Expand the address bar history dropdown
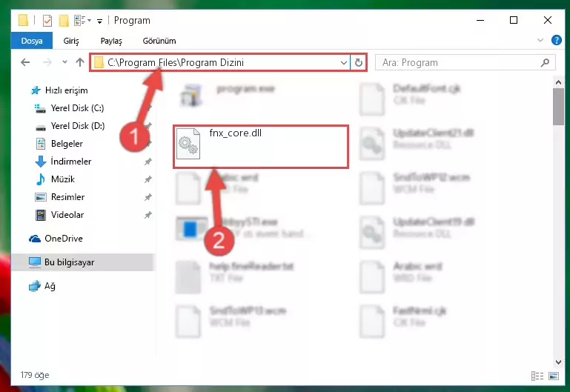This screenshot has height=392, width=570. [343, 62]
